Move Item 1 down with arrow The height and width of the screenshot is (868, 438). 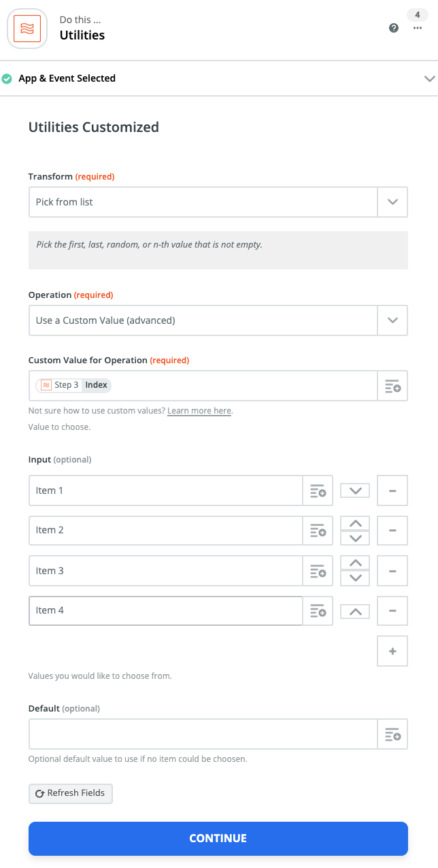[x=355, y=490]
